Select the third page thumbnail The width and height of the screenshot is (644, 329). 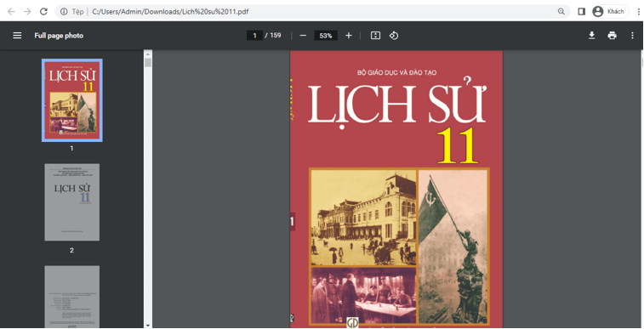click(71, 297)
